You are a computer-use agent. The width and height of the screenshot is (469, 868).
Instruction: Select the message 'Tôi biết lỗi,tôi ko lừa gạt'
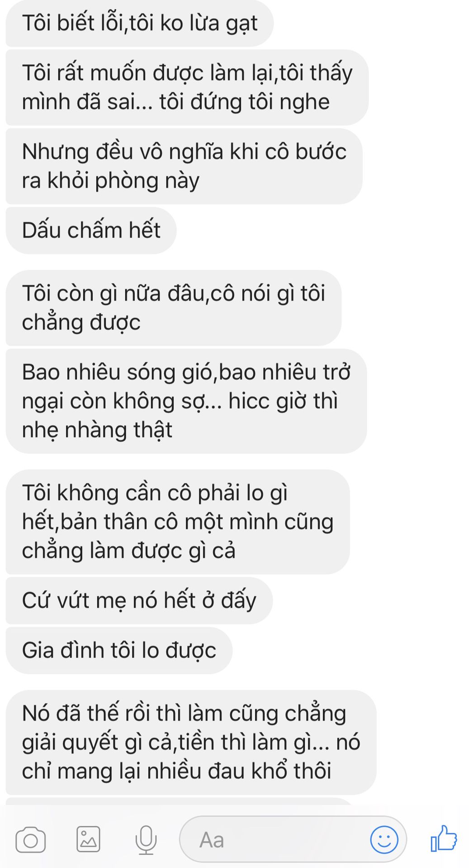click(140, 23)
